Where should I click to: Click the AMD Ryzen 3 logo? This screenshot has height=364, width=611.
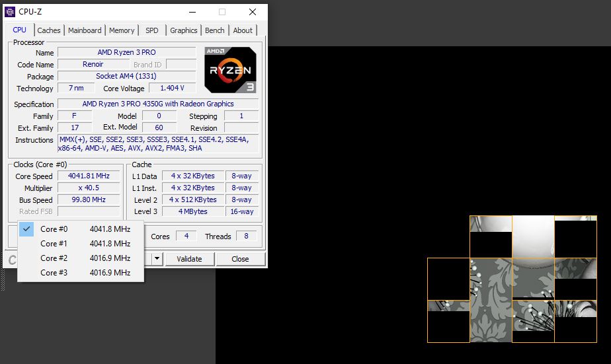point(230,69)
